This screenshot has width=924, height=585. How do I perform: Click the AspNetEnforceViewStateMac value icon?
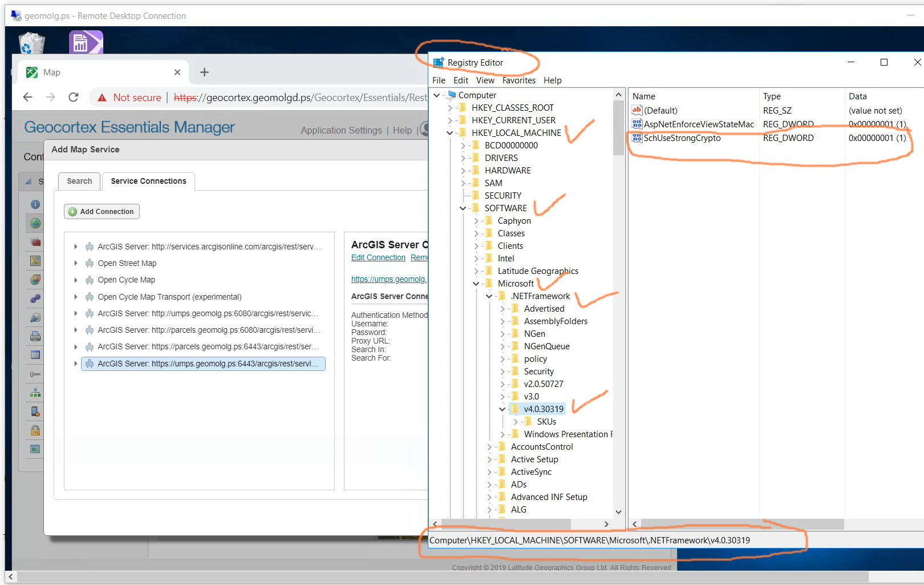coord(637,124)
